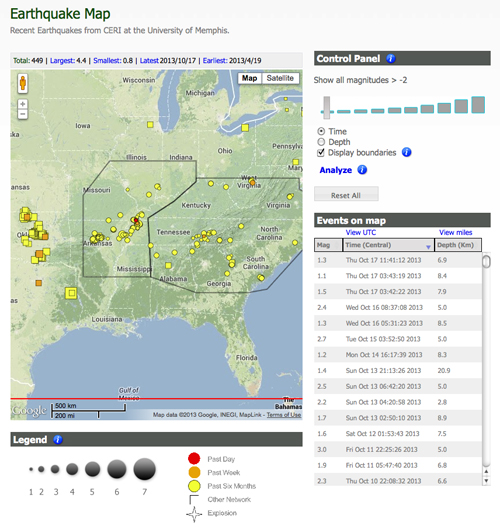Open the Display boundaries info icon
The width and height of the screenshot is (500, 529).
click(407, 152)
